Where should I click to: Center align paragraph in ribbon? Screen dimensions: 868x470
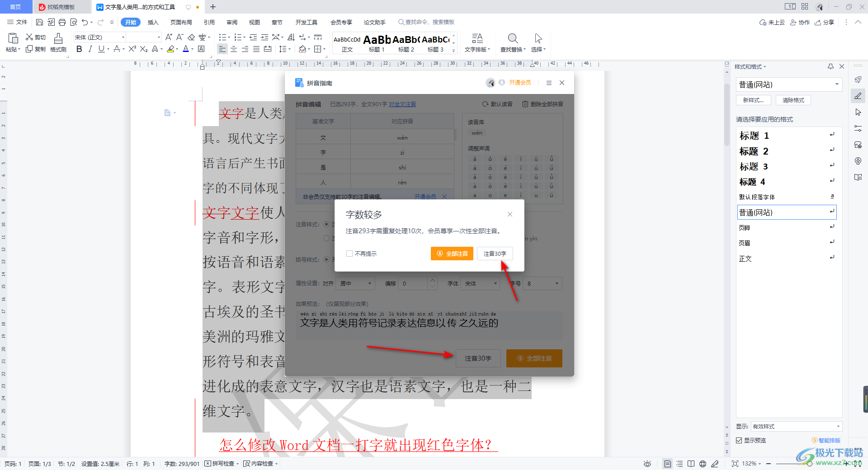point(234,49)
